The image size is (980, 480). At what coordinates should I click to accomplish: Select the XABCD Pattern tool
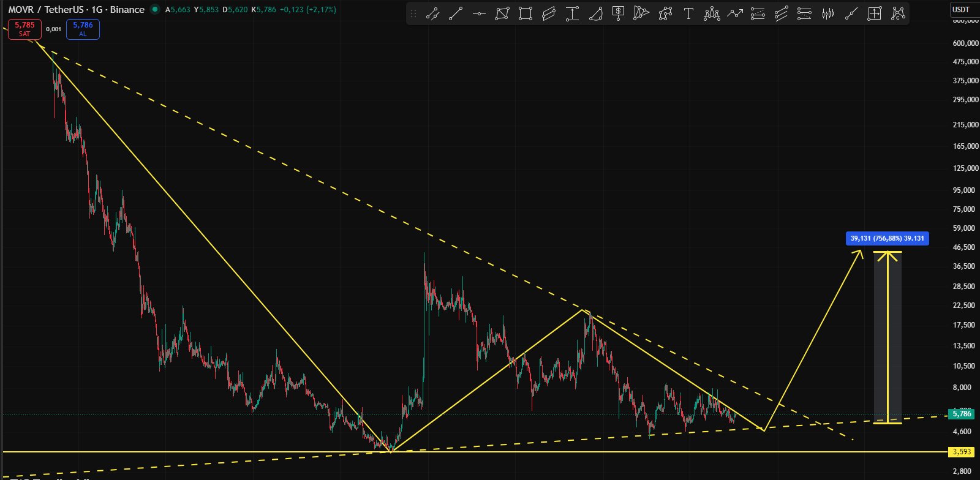coord(898,13)
